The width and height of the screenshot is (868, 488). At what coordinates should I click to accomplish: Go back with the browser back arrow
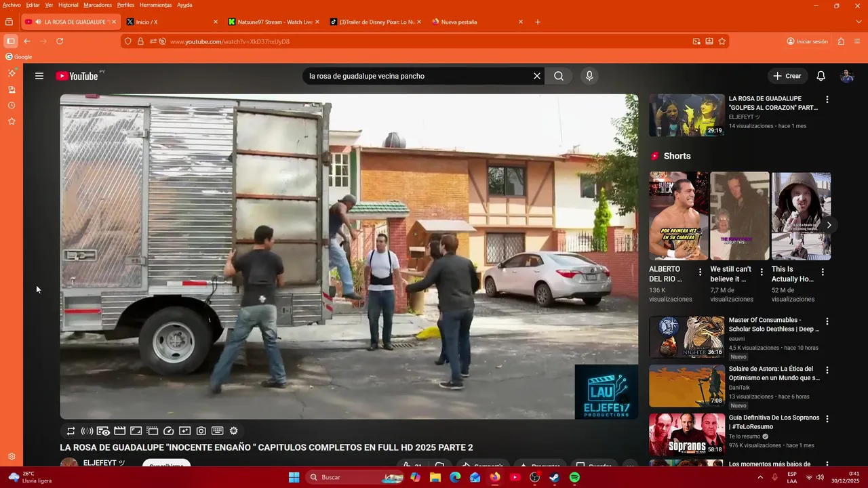coord(27,41)
